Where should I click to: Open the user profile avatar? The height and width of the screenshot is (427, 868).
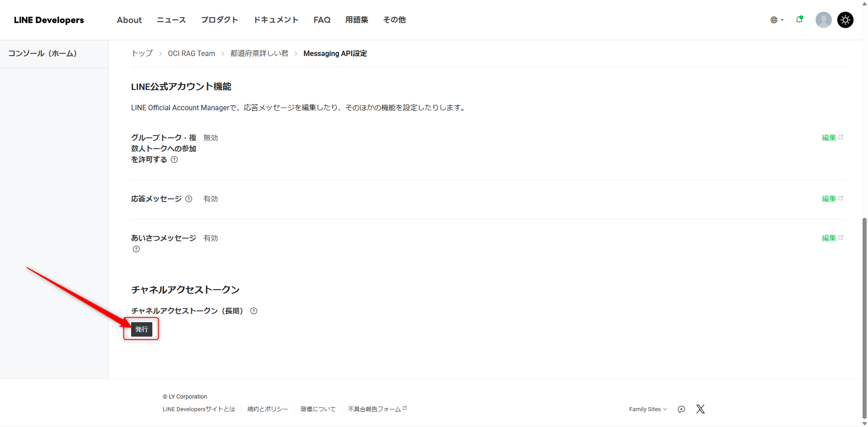tap(823, 20)
